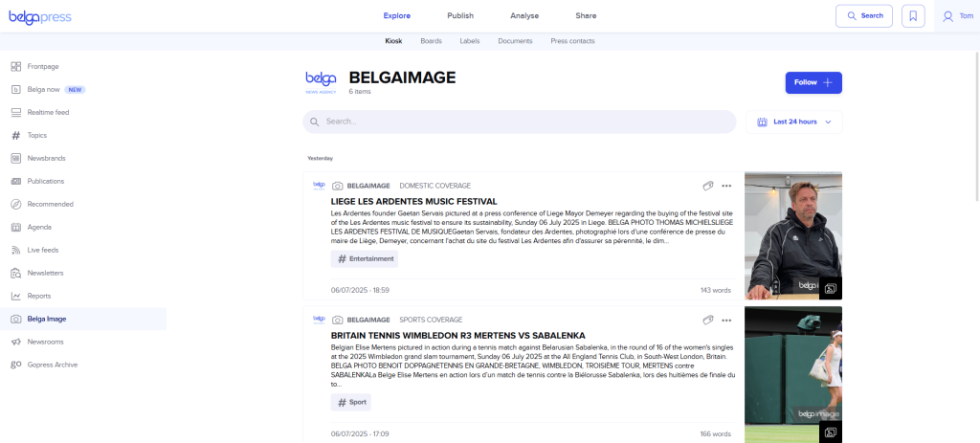Click the Search input field in BELGAIMAGE

click(x=520, y=122)
